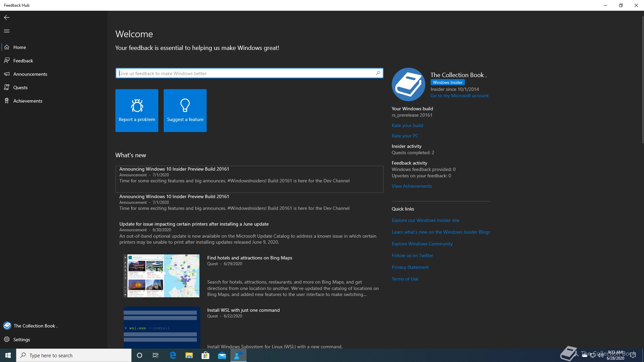Click the profile book avatar
The image size is (644, 362).
coord(409,84)
